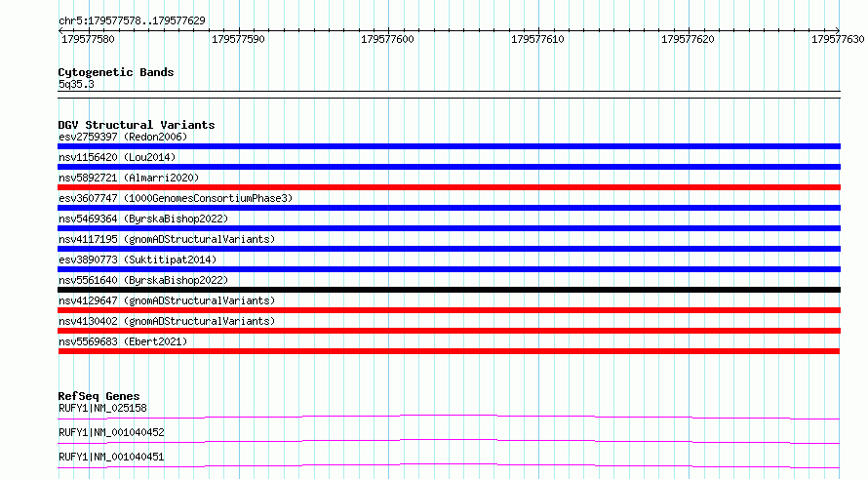
Task: Click the black bar under nsv5561640
Action: (449, 290)
